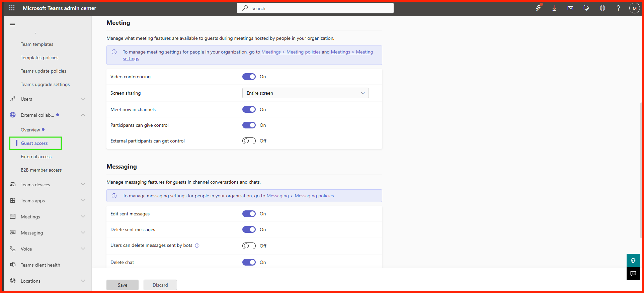Turn off Video conferencing toggle
This screenshot has width=644, height=293.
point(249,77)
